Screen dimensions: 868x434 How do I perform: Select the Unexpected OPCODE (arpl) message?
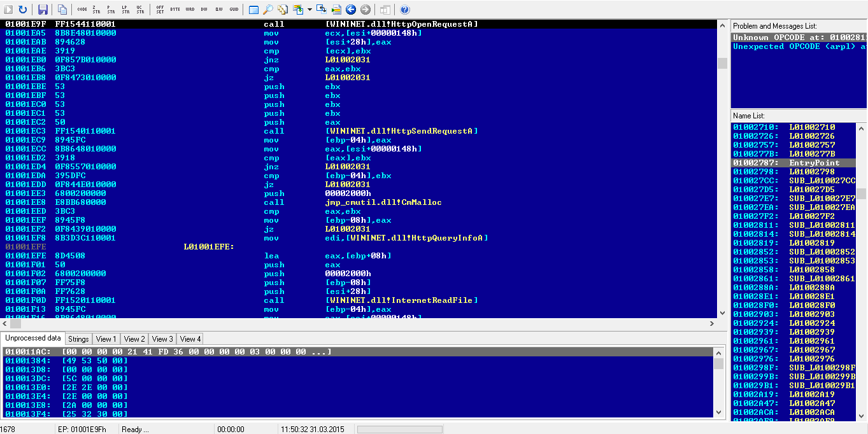point(799,46)
